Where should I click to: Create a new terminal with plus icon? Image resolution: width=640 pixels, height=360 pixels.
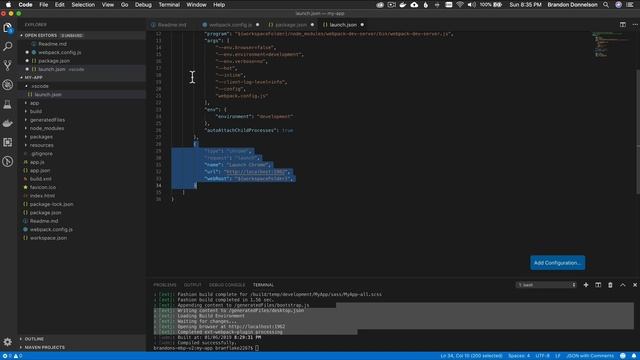[x=586, y=285]
